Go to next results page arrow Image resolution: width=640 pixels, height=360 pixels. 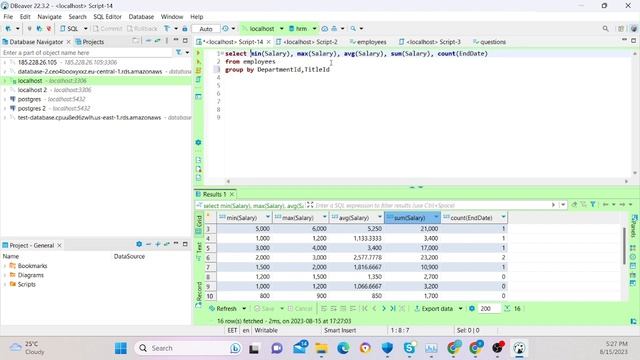(x=384, y=309)
